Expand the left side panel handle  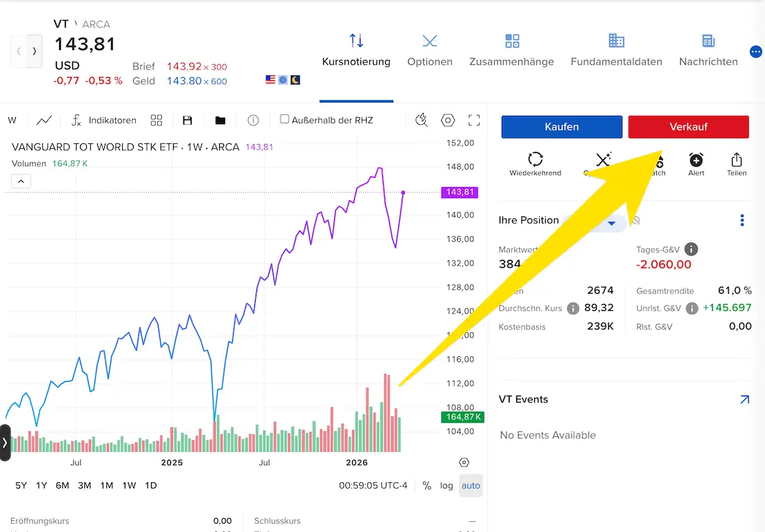[5, 442]
